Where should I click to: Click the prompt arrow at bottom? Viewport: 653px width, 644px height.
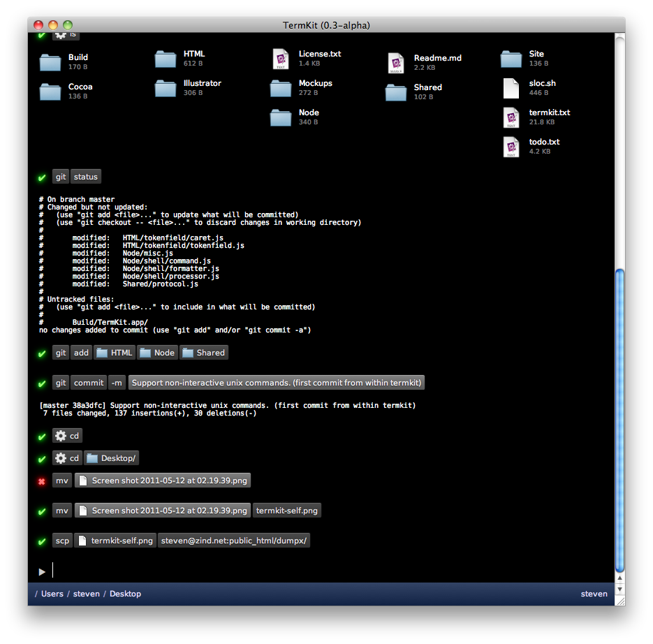point(42,571)
